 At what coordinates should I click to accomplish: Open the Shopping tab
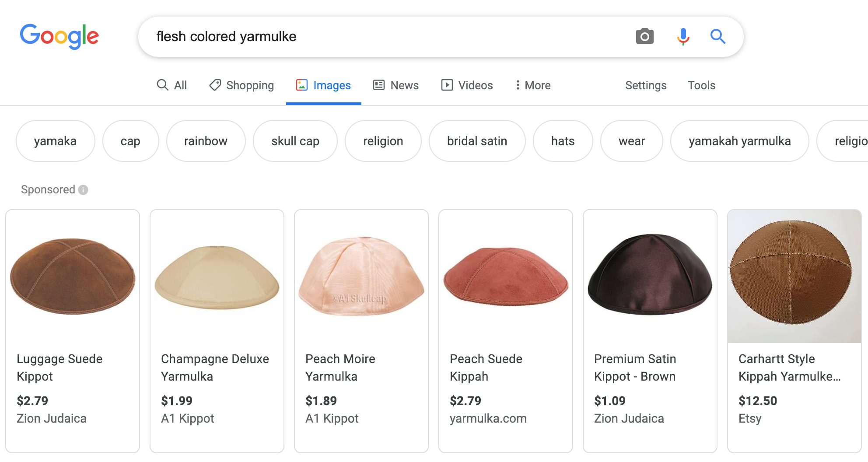(x=241, y=85)
